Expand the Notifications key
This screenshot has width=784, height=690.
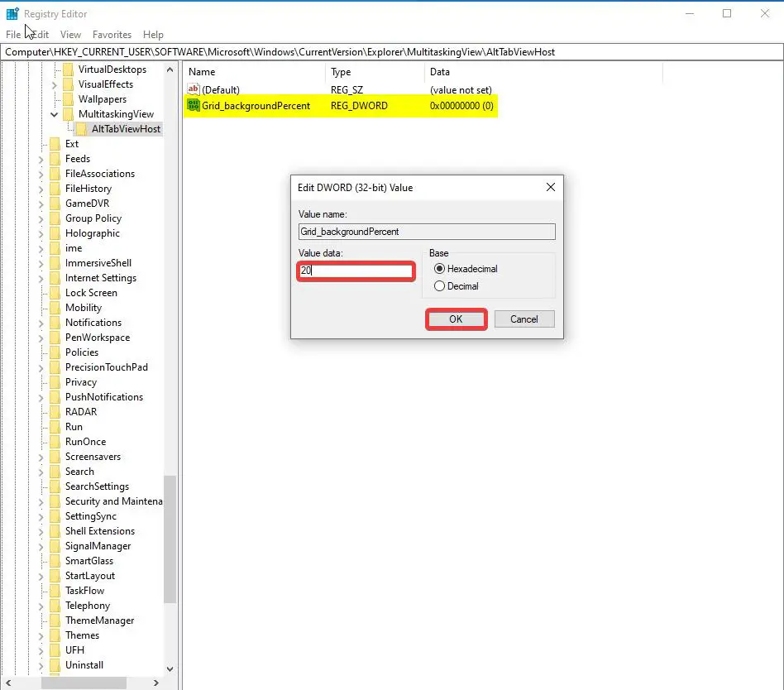(x=41, y=323)
